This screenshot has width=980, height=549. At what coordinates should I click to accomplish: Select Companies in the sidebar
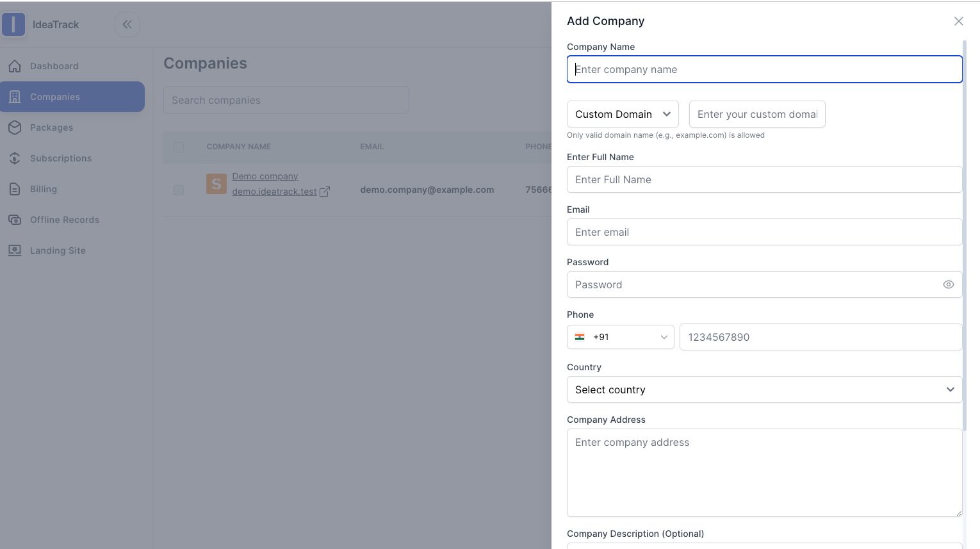tap(55, 97)
